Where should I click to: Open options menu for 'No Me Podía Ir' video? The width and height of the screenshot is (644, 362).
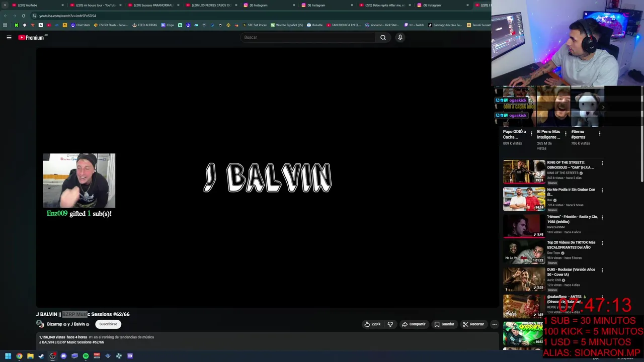point(602,191)
